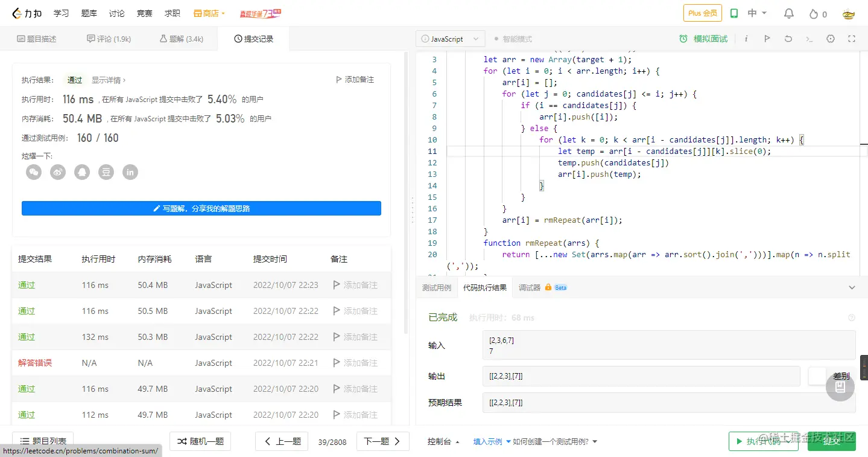
Task: Open the 题目列表 problem list
Action: click(x=43, y=441)
